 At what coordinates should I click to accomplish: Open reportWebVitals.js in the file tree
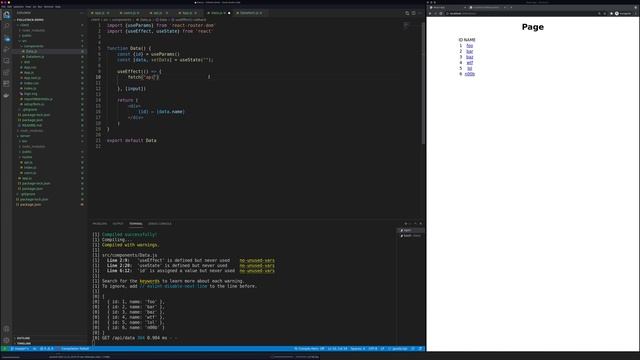tap(38, 99)
